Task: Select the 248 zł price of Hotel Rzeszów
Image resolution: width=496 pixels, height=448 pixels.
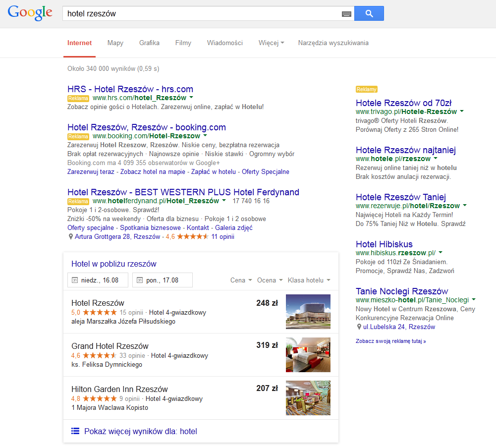Action: [267, 303]
